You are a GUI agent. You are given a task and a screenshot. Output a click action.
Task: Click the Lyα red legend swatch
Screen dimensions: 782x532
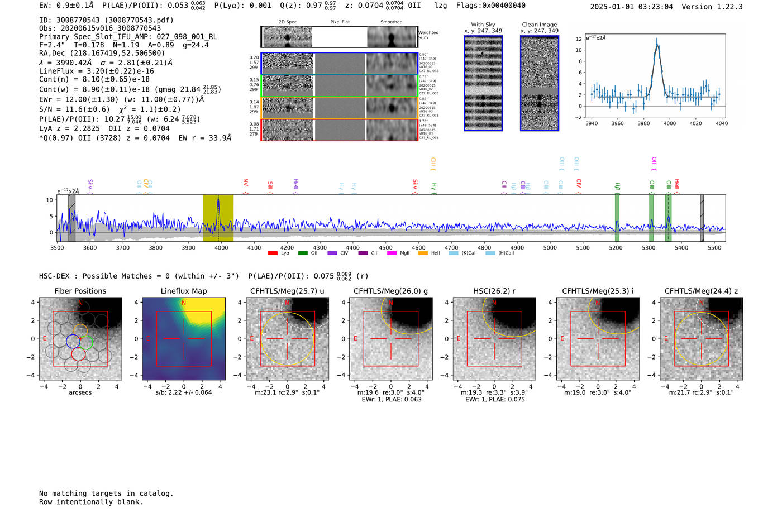pyautogui.click(x=273, y=253)
